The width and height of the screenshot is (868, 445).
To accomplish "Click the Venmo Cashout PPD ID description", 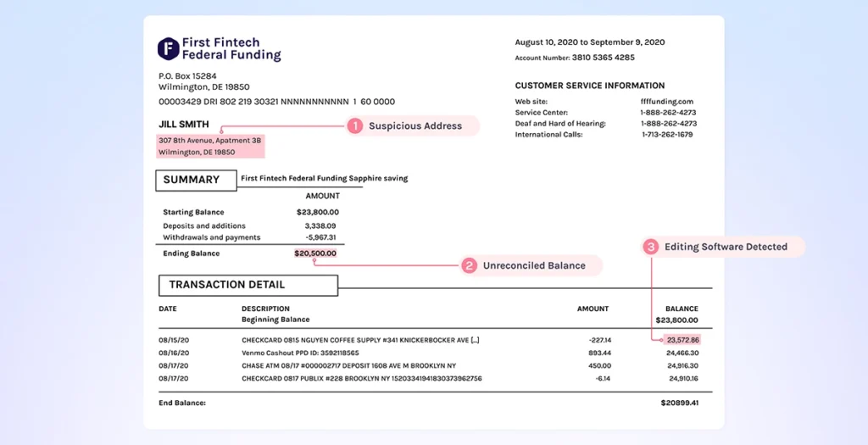I will point(300,353).
